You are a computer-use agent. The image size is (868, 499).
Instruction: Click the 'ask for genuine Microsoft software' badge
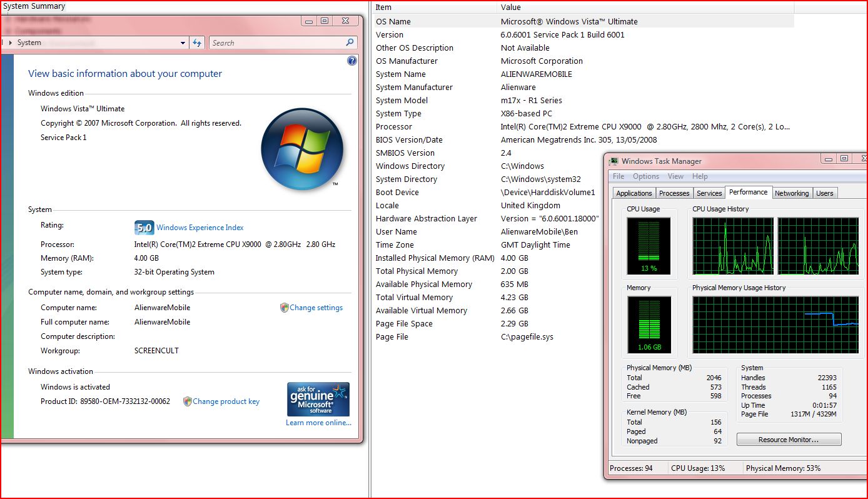[x=318, y=399]
